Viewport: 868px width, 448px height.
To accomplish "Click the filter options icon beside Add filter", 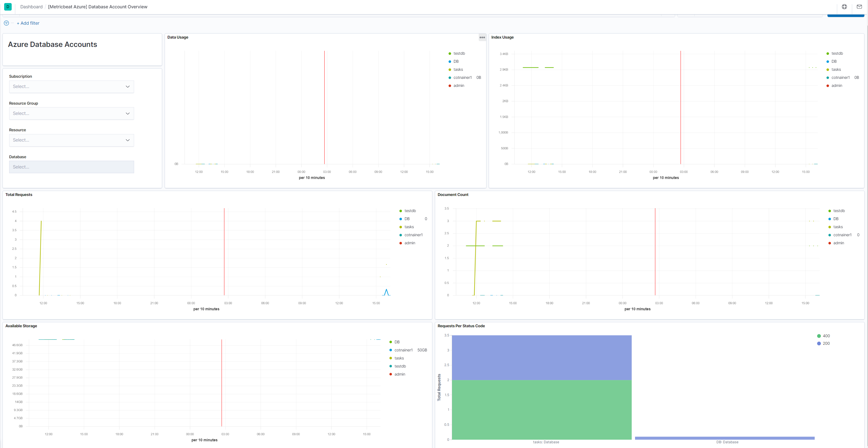I will 6,23.
